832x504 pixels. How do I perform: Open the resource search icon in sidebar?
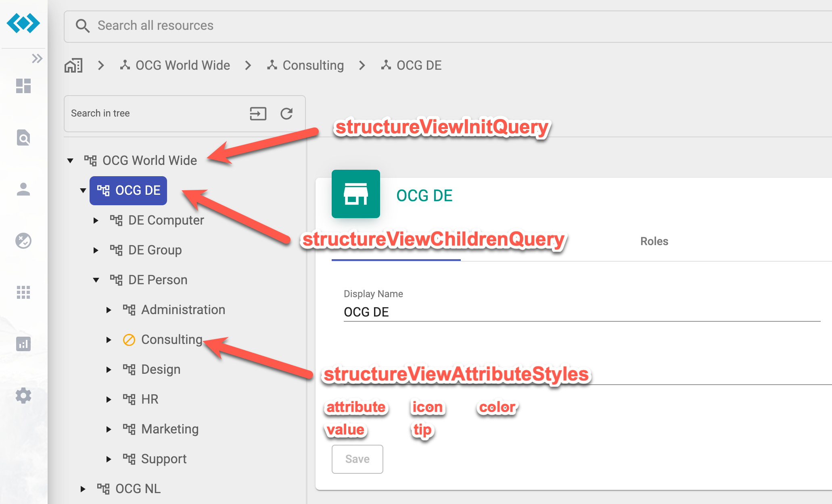click(x=23, y=137)
